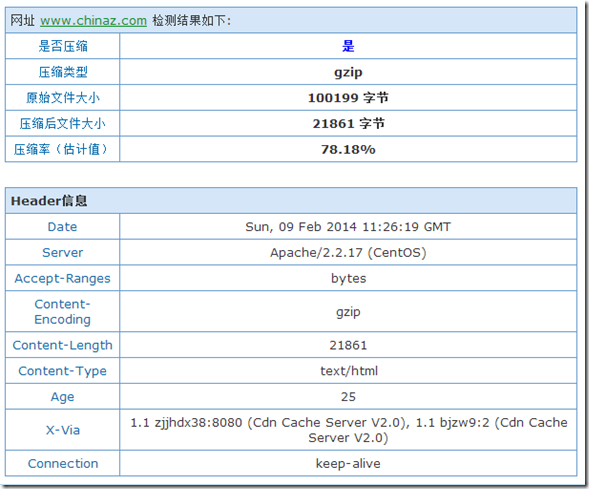
Task: Select the 100199 字节 value
Action: coord(348,98)
